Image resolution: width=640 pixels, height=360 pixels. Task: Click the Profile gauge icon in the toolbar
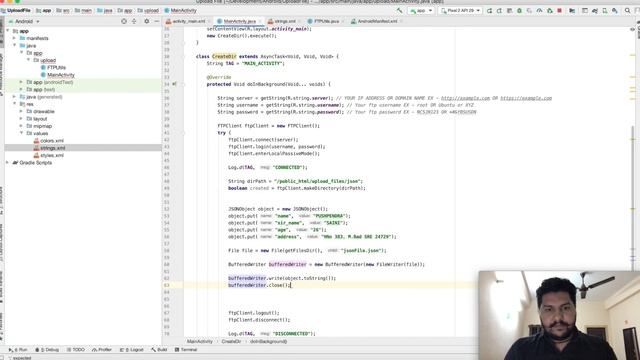point(539,11)
